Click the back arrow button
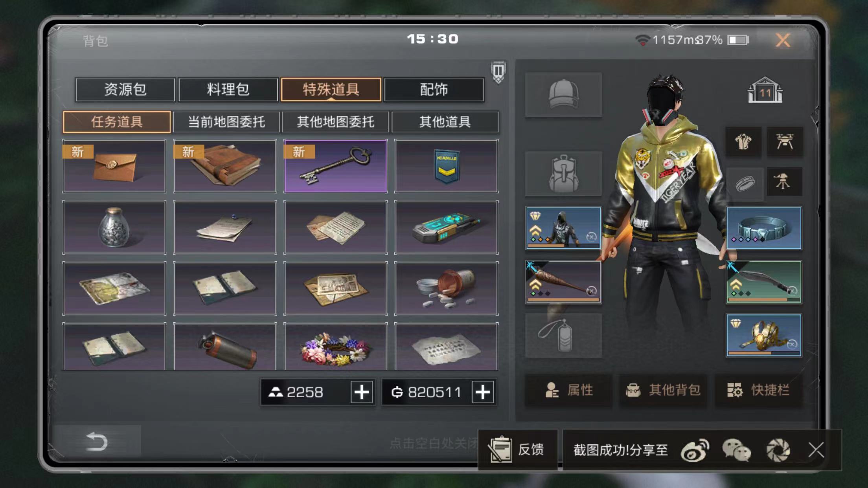Image resolution: width=868 pixels, height=488 pixels. (97, 441)
